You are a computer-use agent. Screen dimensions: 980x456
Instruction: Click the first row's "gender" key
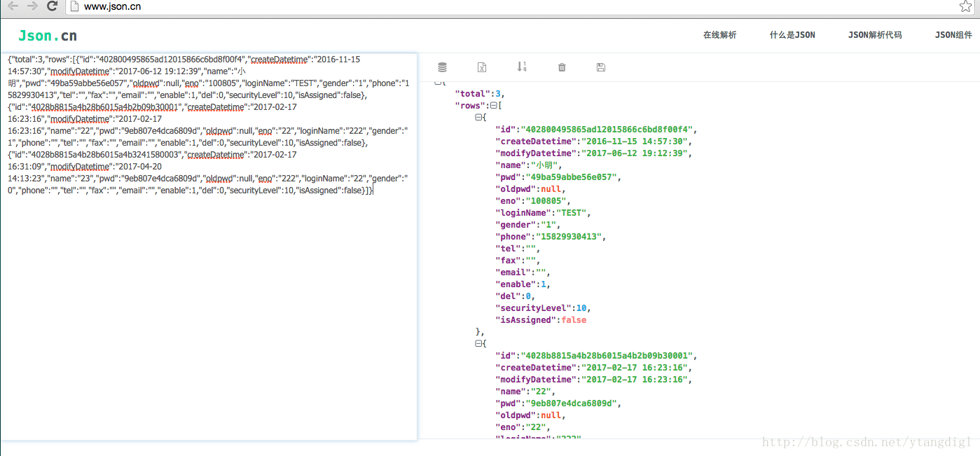coord(516,225)
